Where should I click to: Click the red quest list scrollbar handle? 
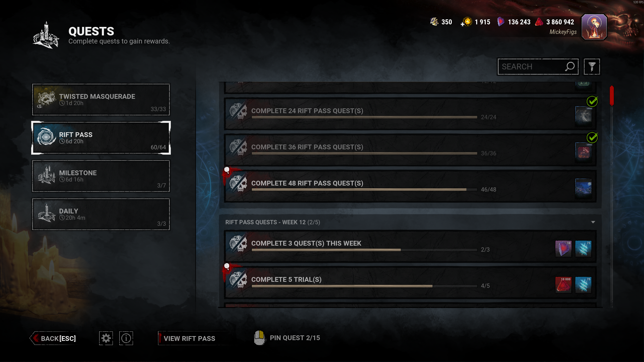pos(612,96)
